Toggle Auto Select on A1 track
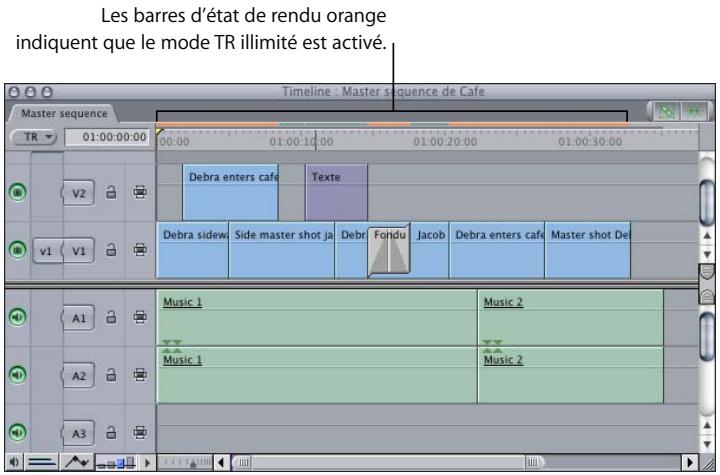The image size is (720, 475). coord(140,317)
